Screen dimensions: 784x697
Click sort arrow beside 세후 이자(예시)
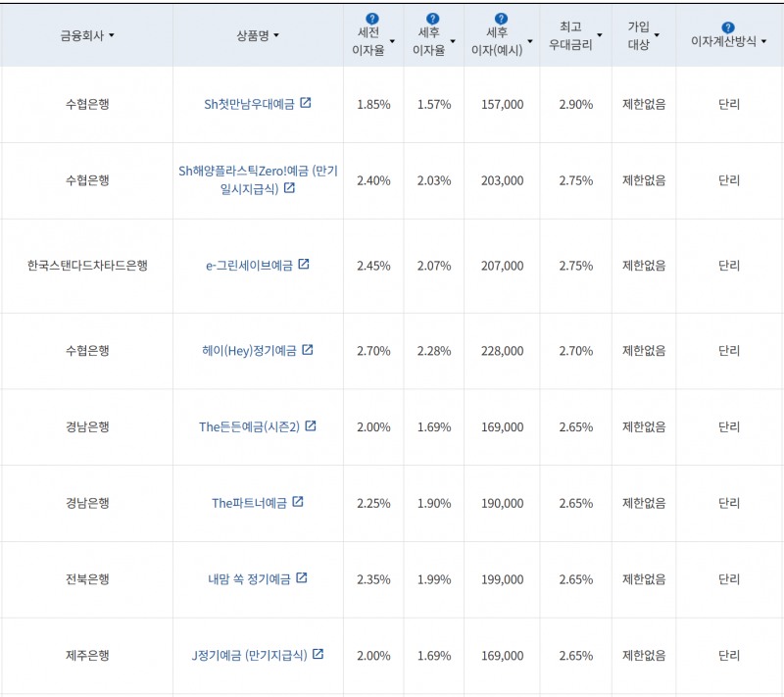coord(530,42)
